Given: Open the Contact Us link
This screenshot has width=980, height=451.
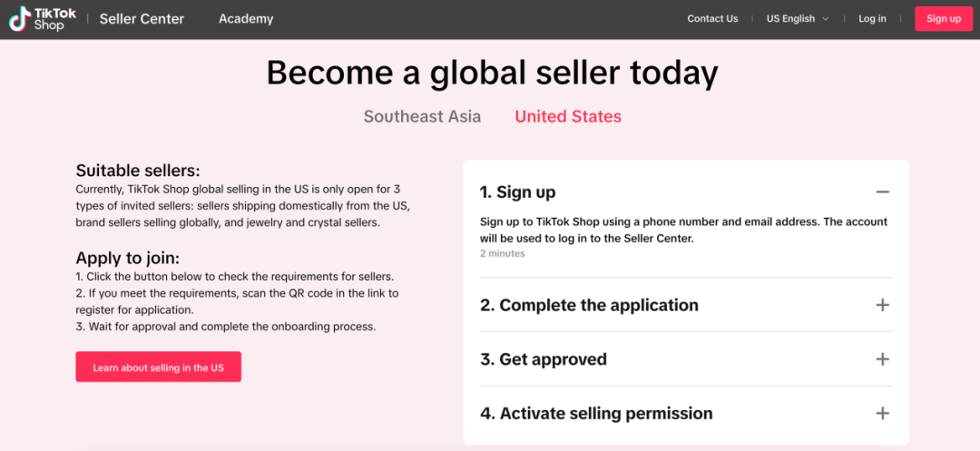Looking at the screenshot, I should pos(712,19).
